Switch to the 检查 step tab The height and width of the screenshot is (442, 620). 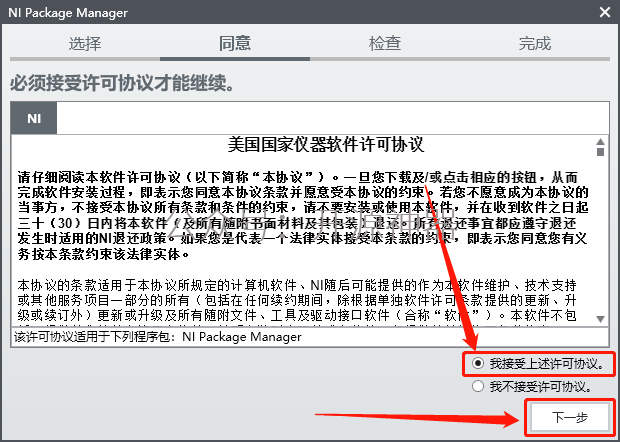pyautogui.click(x=385, y=43)
